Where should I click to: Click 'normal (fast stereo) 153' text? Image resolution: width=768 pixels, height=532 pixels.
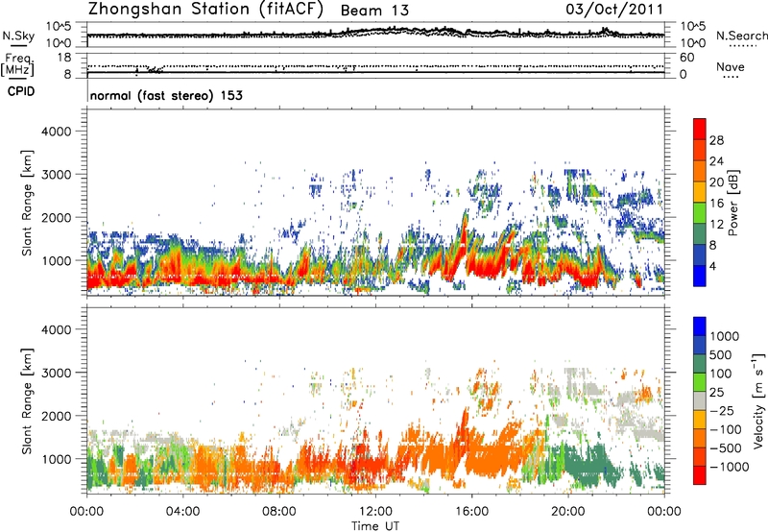click(166, 95)
